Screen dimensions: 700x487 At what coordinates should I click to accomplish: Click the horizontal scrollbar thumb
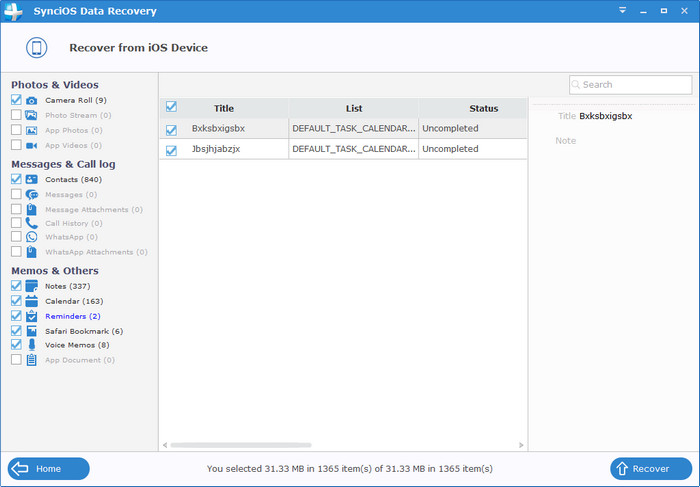click(241, 445)
